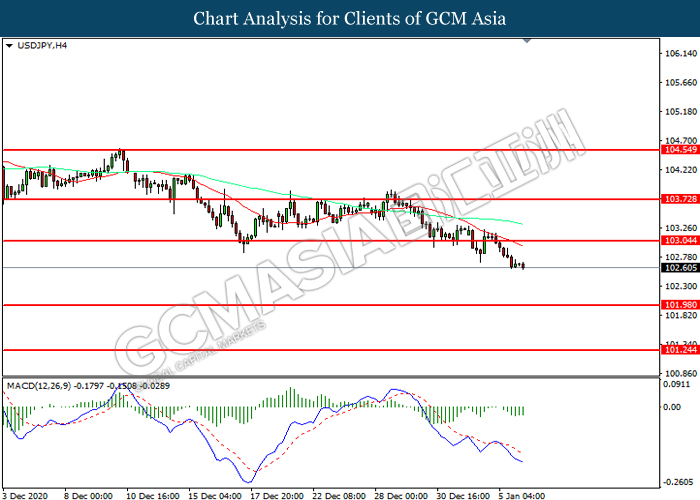
Task: Click the 106.140 price scale value
Action: [x=681, y=54]
